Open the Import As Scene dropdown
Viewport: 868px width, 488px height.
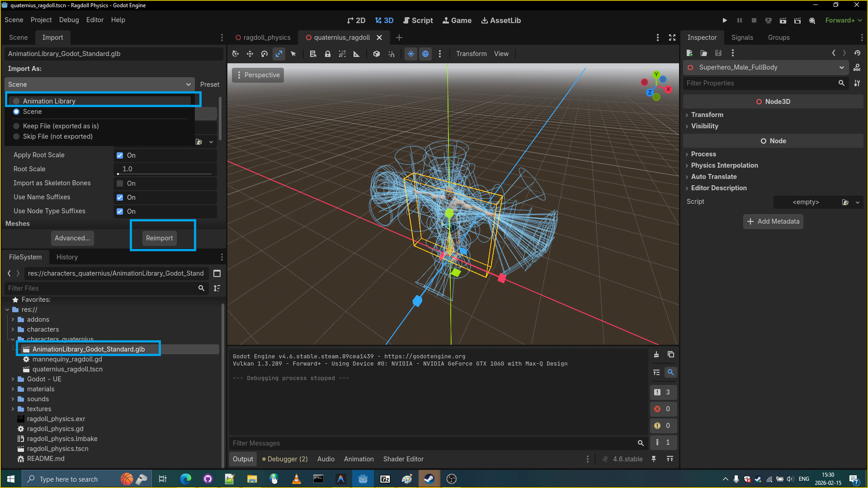[x=99, y=84]
